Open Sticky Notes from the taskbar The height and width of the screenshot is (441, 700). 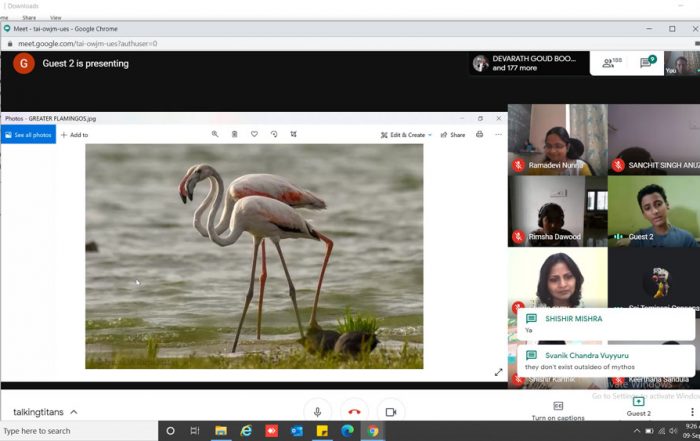[322, 431]
